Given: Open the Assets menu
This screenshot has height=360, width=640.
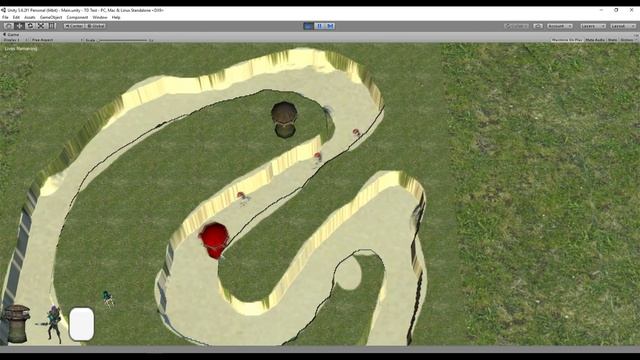Looking at the screenshot, I should [29, 17].
